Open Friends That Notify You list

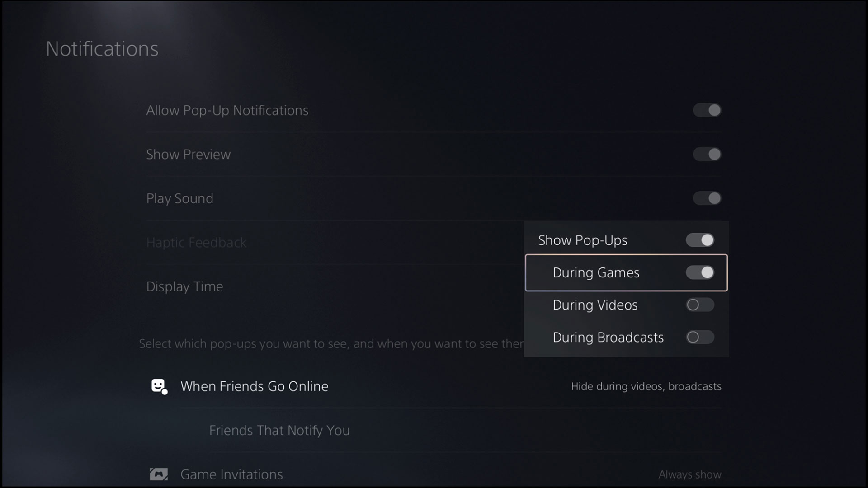pos(279,430)
